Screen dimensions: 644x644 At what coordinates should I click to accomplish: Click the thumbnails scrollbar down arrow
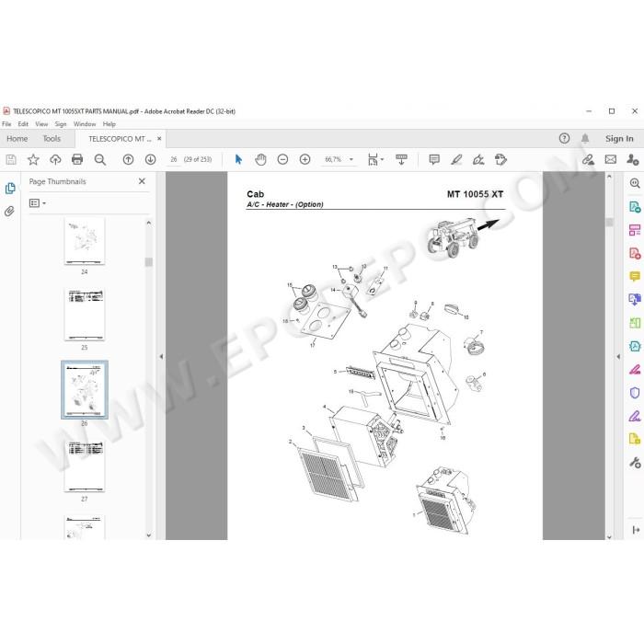pos(149,535)
